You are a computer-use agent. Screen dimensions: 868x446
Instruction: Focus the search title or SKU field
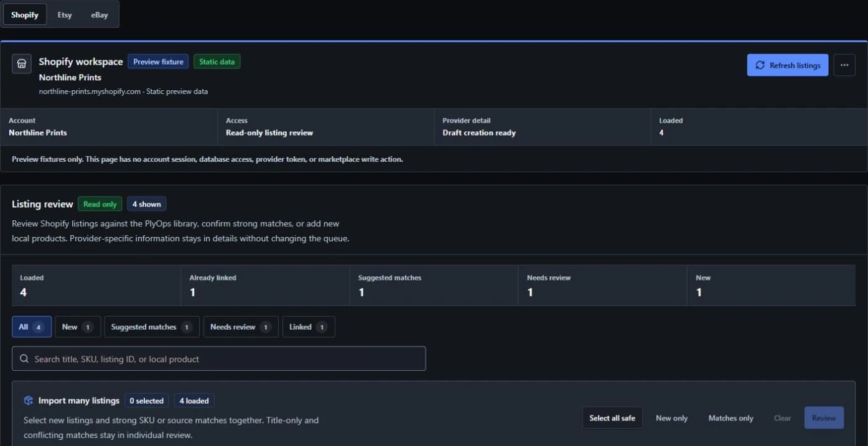coord(219,359)
